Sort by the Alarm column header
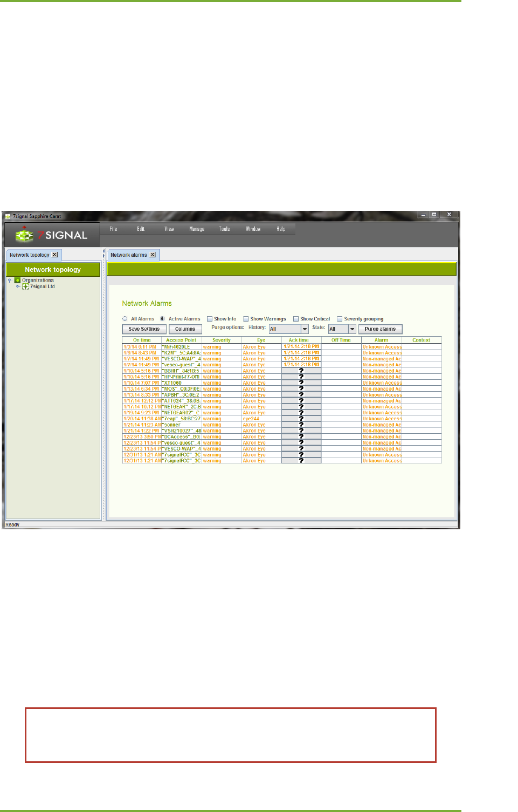 [382, 340]
